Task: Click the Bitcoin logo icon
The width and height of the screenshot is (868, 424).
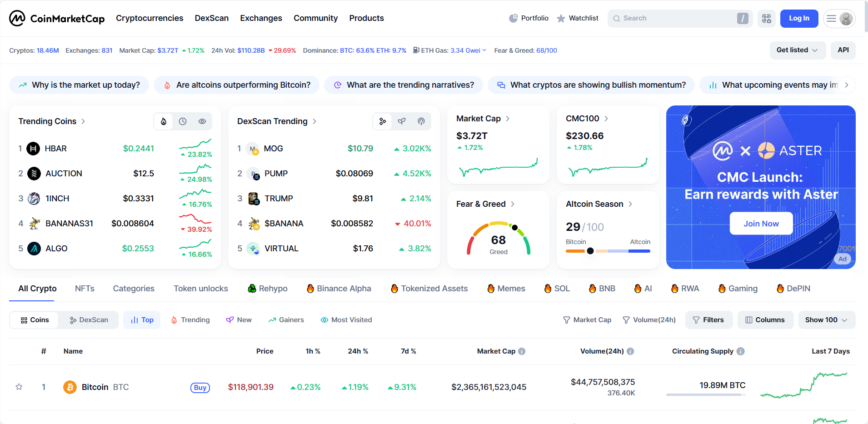Action: point(70,387)
